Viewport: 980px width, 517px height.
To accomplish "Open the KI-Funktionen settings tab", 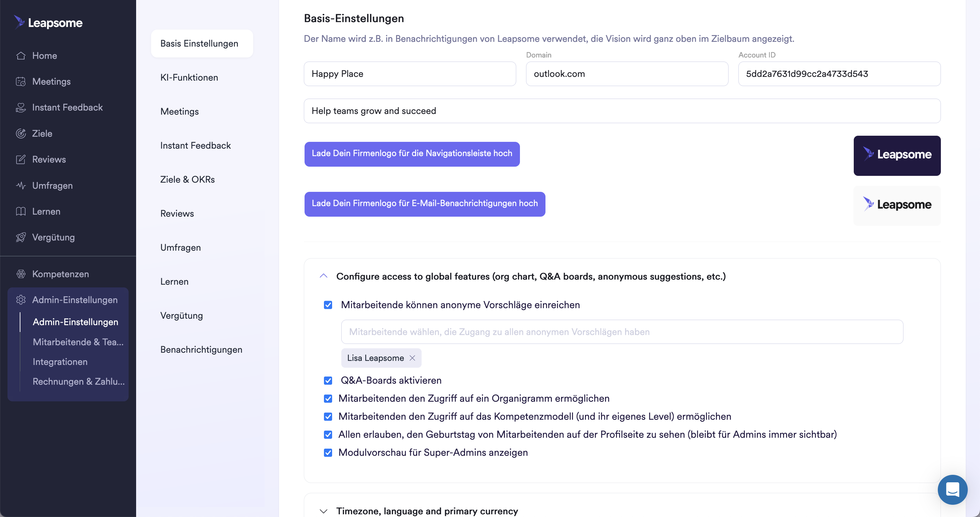I will click(x=189, y=78).
